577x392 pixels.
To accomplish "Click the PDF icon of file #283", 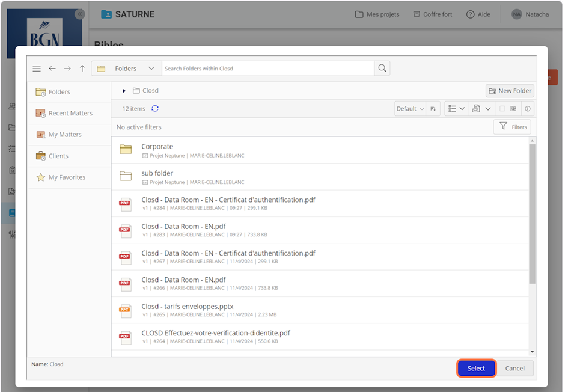I will click(125, 230).
